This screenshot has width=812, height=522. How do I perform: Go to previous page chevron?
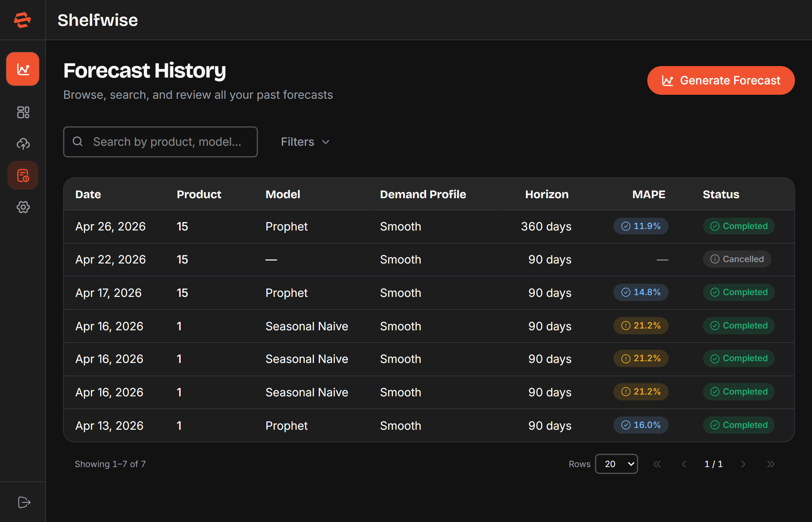click(684, 464)
